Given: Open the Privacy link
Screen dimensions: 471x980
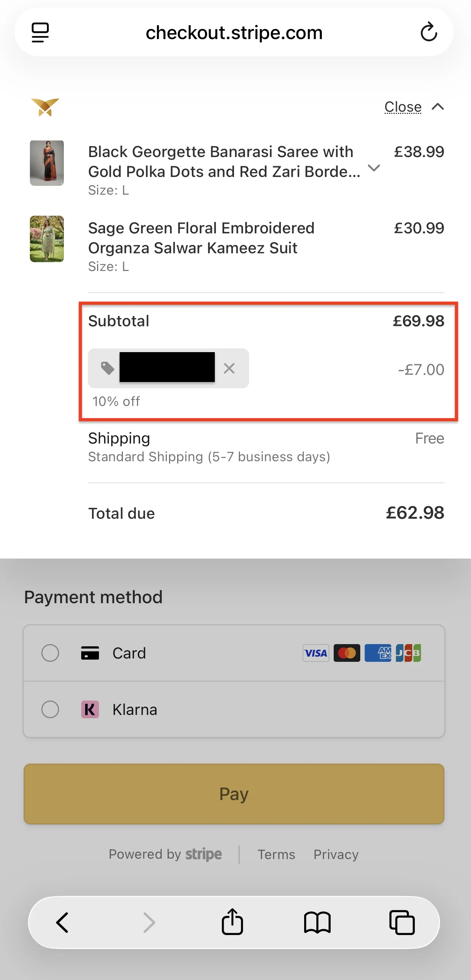Looking at the screenshot, I should coord(336,854).
